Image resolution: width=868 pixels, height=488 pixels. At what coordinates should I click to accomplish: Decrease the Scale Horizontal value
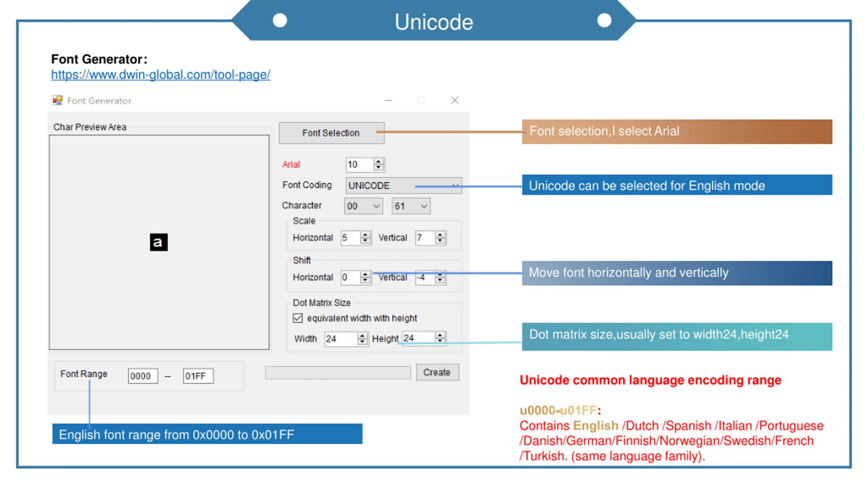click(x=365, y=241)
